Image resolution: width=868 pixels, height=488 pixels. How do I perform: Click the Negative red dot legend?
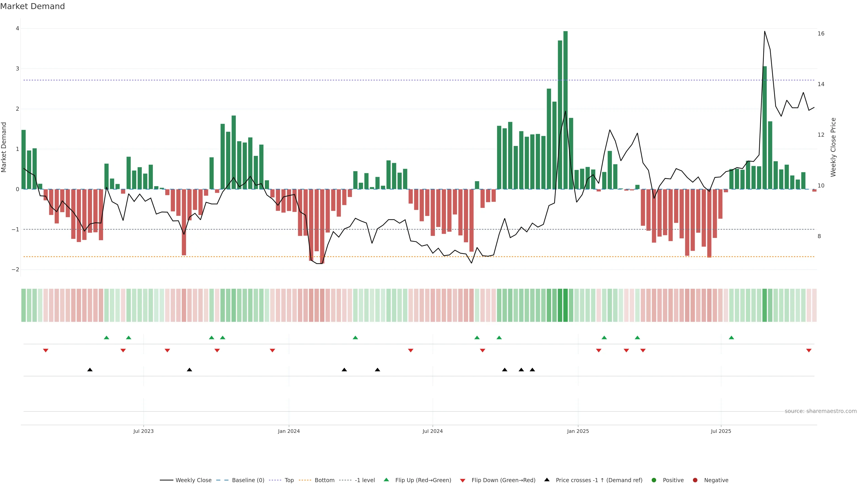695,480
